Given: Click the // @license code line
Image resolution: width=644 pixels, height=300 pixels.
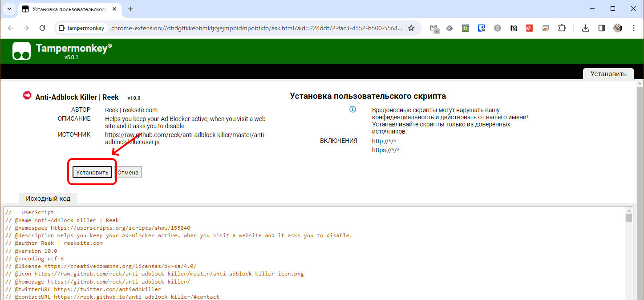Looking at the screenshot, I should click(101, 266).
